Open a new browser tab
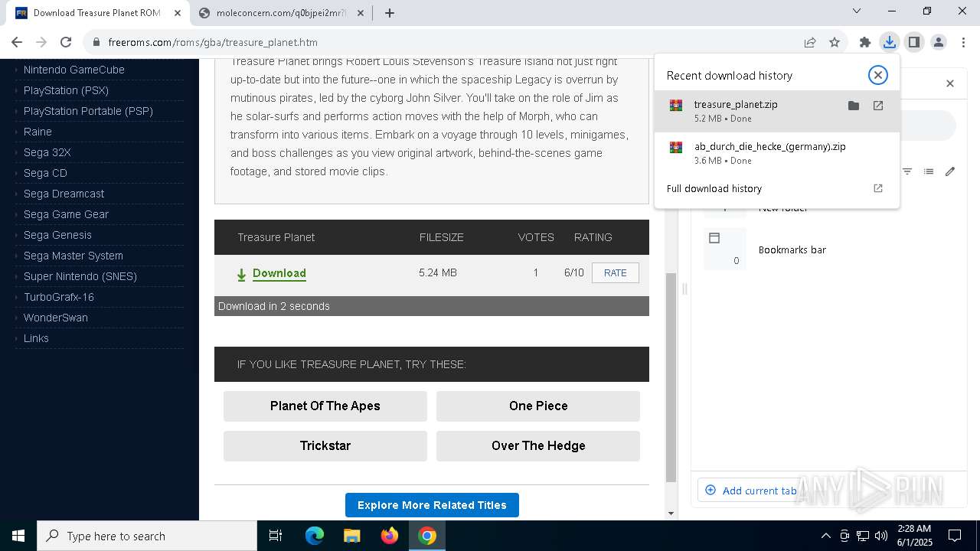Viewport: 980px width, 551px height. [390, 13]
